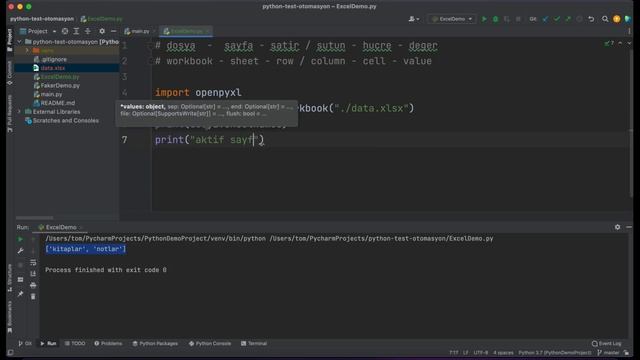Open Python Packages tool window
The image size is (640, 360).
[x=155, y=344]
